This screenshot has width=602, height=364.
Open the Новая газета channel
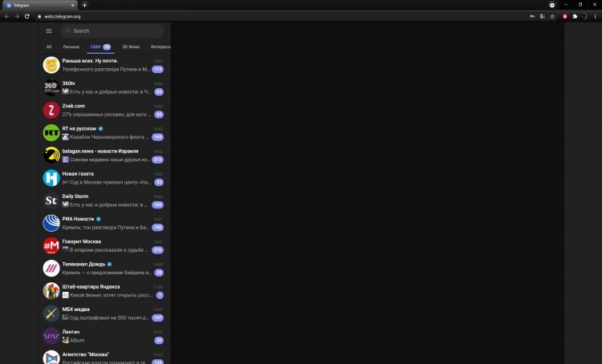tap(104, 178)
